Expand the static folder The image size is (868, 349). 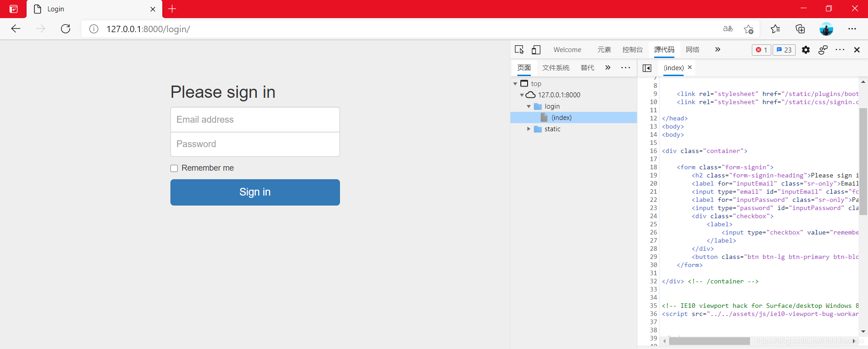click(x=528, y=129)
